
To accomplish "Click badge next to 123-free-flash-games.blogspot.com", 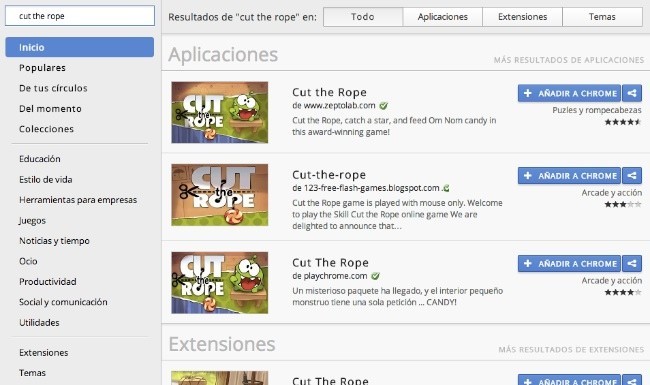I will 446,188.
